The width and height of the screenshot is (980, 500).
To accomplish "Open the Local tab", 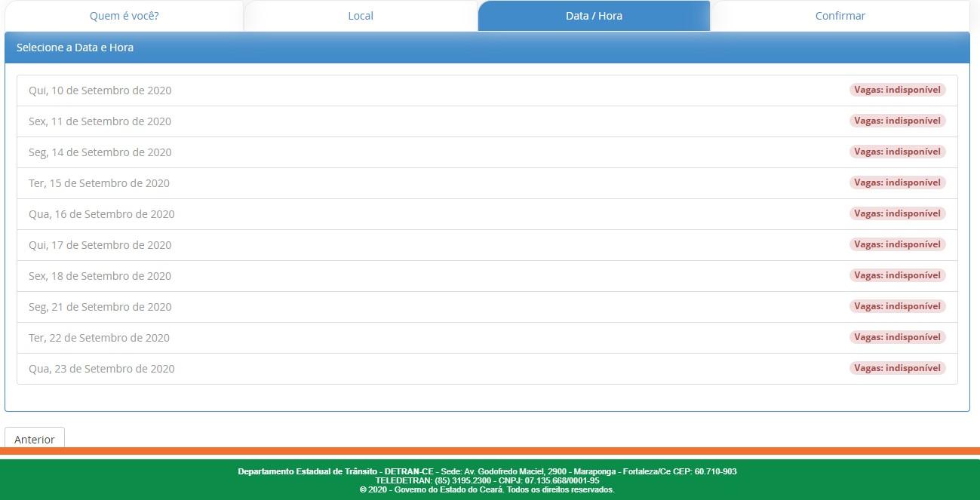I will click(x=361, y=16).
